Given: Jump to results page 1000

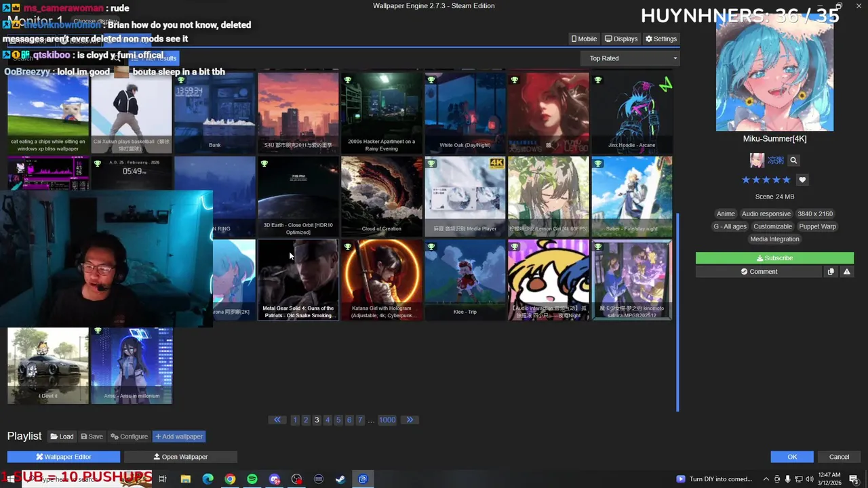Looking at the screenshot, I should 387,420.
